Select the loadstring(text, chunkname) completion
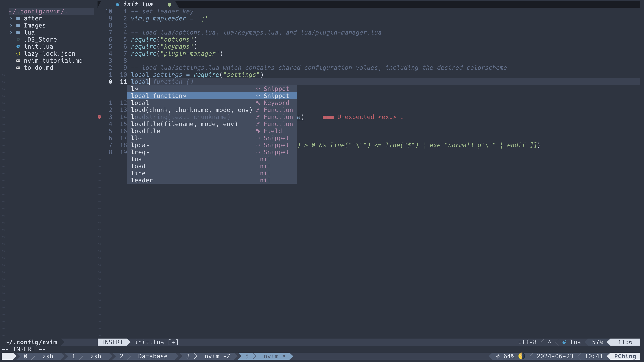 pyautogui.click(x=212, y=117)
